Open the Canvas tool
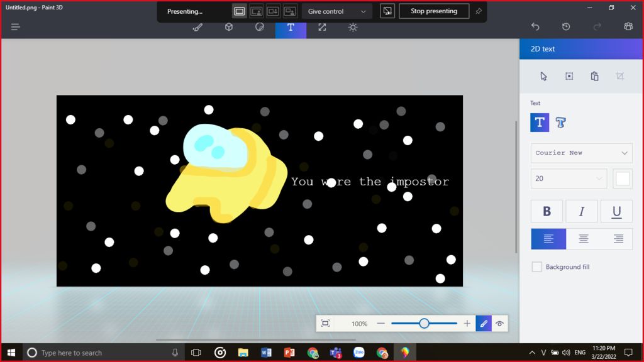 pos(322,28)
